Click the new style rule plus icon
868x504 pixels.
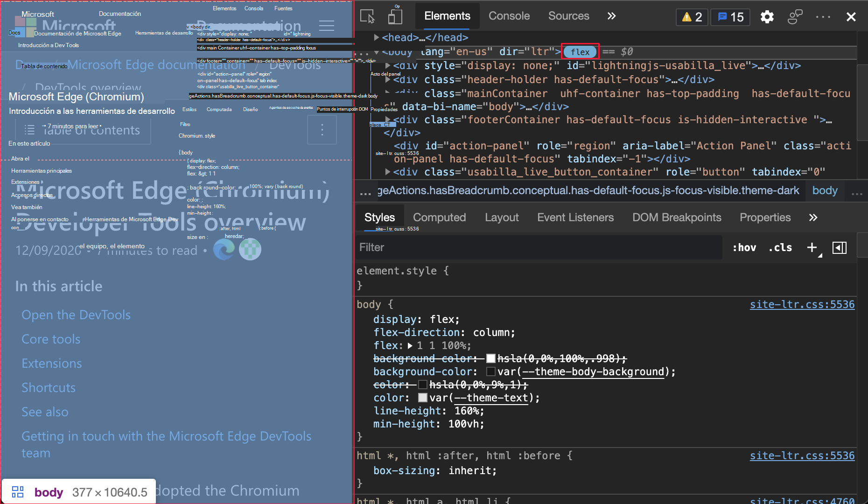point(812,247)
